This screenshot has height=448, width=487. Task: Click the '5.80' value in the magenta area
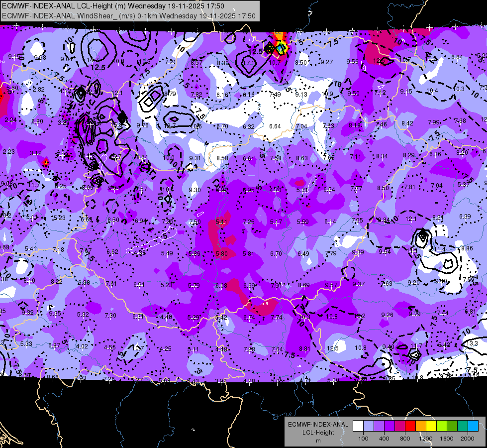(x=221, y=254)
